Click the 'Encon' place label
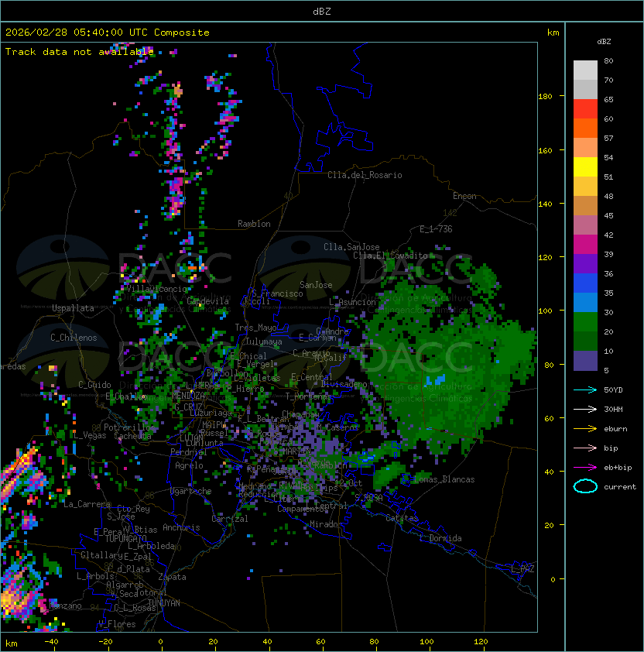The image size is (644, 652). click(x=464, y=196)
